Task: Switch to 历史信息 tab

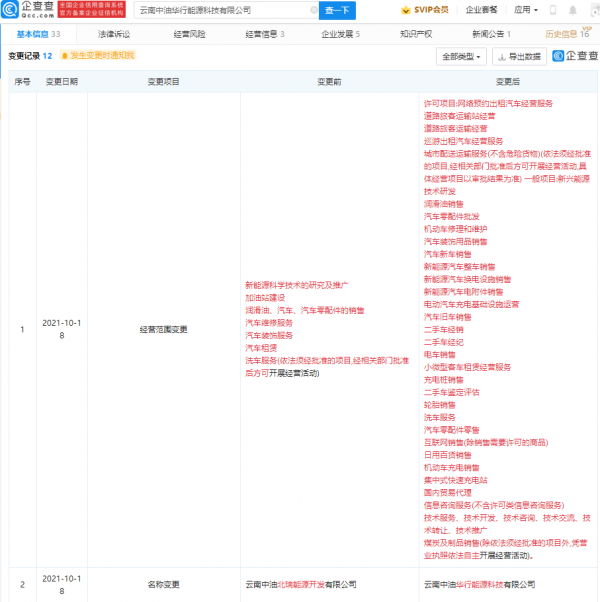Action: click(x=567, y=34)
